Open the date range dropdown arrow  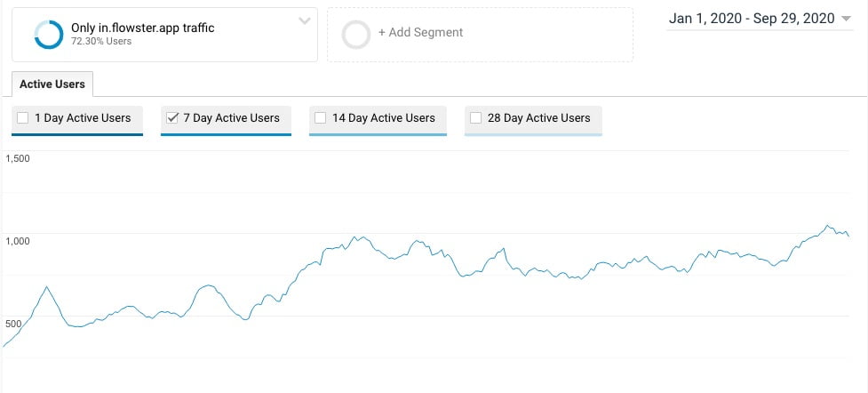(x=845, y=19)
